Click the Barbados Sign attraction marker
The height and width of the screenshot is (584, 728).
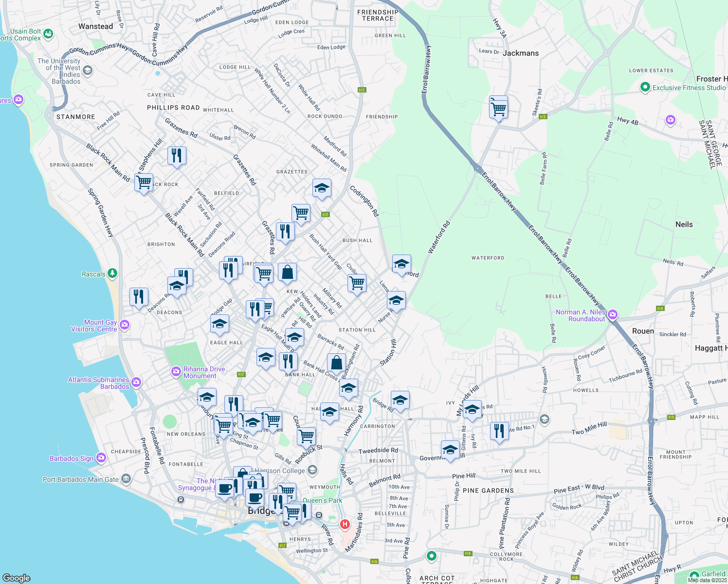tap(101, 457)
